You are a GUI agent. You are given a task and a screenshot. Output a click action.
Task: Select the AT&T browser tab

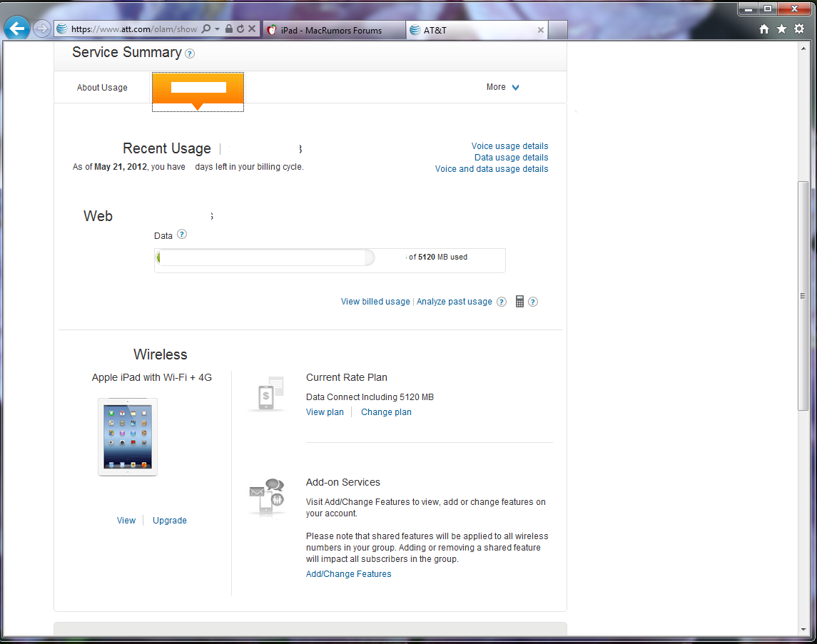click(x=477, y=30)
